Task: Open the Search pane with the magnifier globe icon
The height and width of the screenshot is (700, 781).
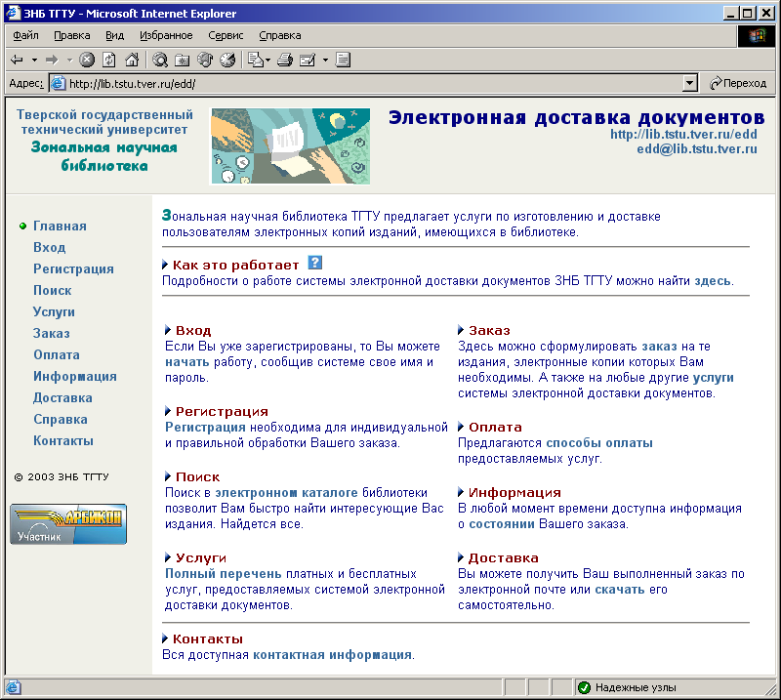Action: click(160, 61)
